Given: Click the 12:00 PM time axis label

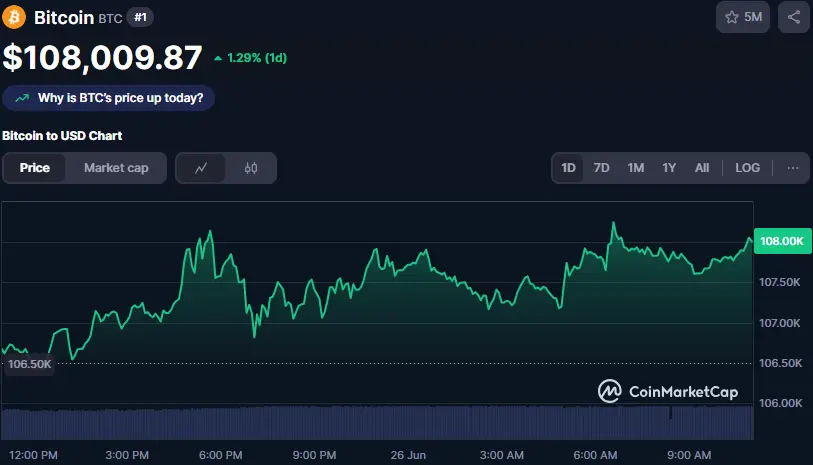Looking at the screenshot, I should (x=33, y=455).
